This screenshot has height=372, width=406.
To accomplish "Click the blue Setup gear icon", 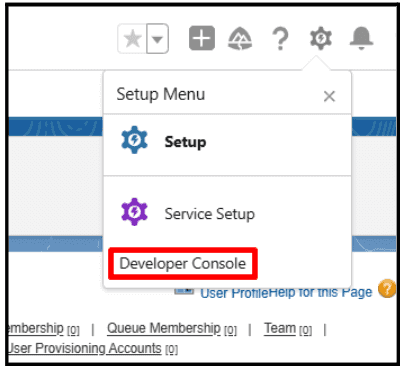I will [x=134, y=140].
